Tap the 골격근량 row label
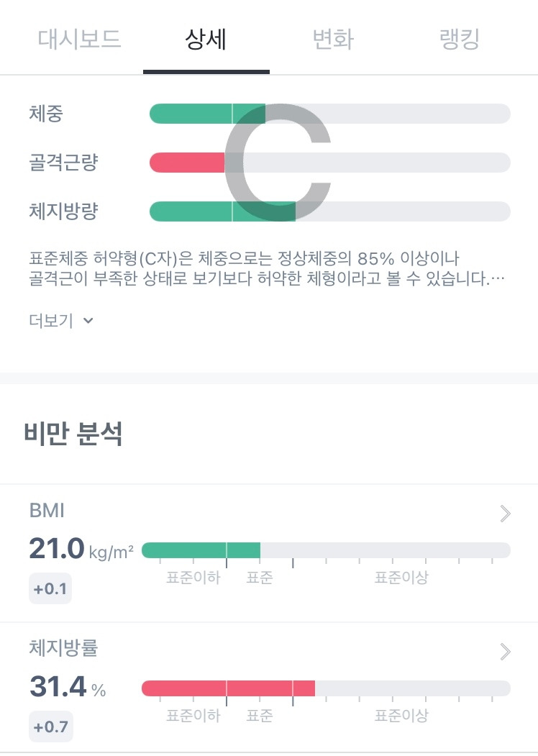Viewport: 538px width, 756px height. coord(63,163)
